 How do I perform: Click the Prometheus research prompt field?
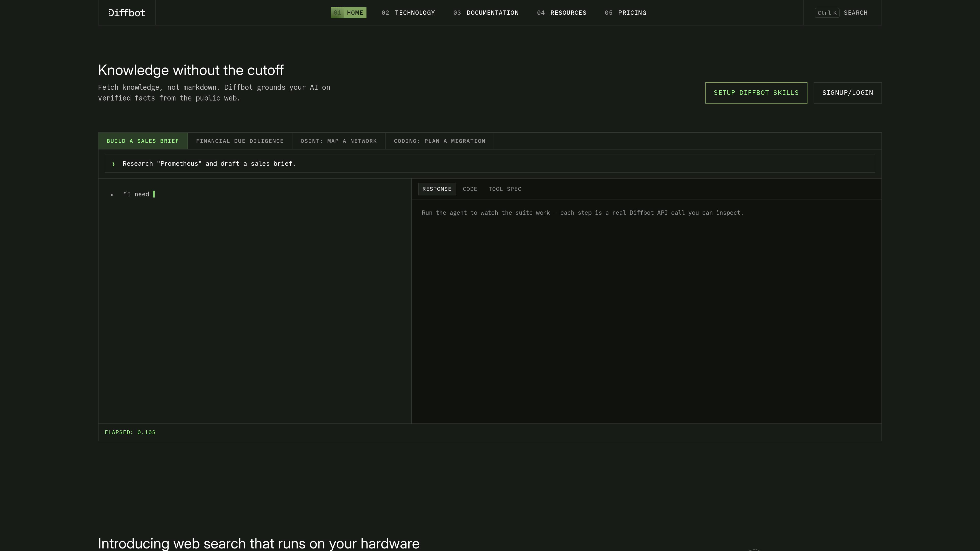tap(490, 164)
